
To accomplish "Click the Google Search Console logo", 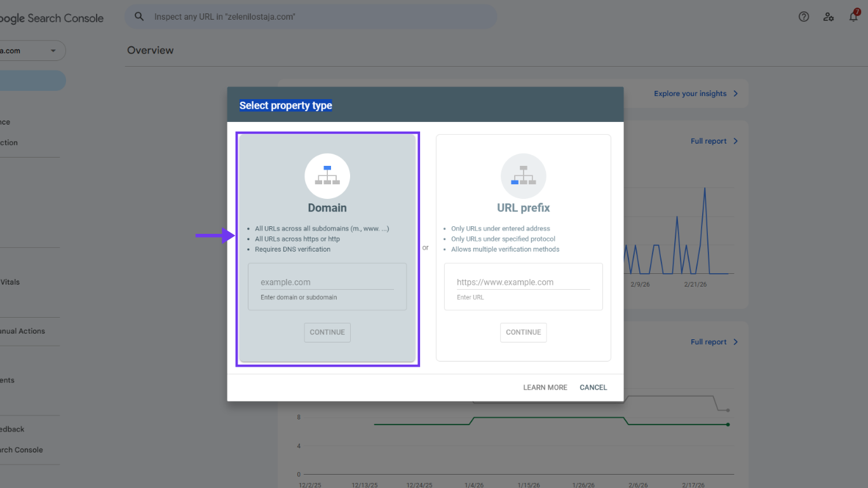I will click(52, 18).
